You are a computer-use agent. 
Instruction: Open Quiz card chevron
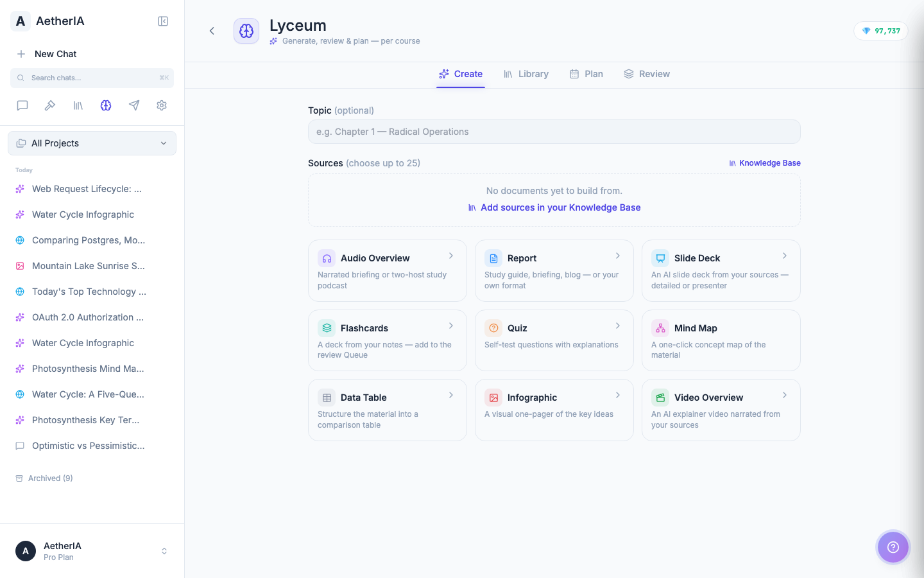[x=618, y=326]
